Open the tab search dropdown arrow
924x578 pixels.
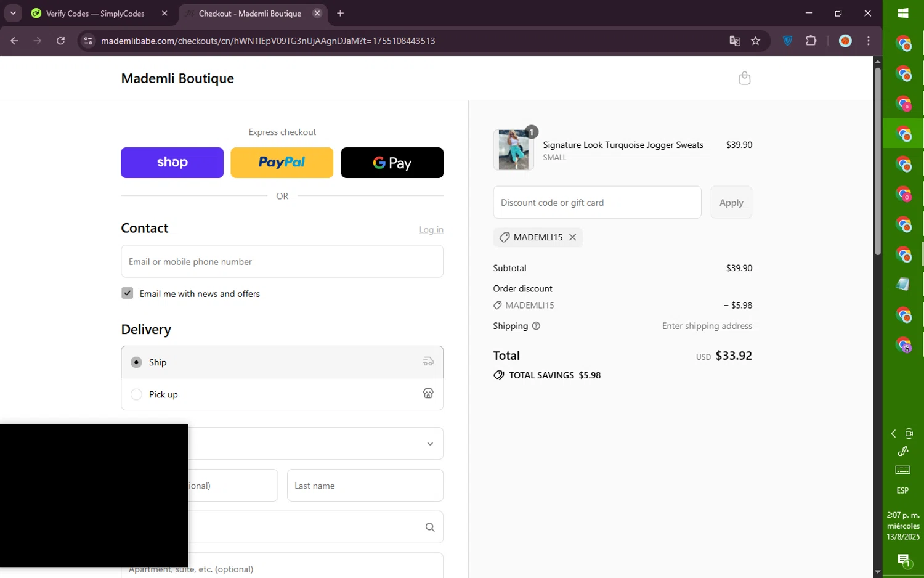point(13,14)
